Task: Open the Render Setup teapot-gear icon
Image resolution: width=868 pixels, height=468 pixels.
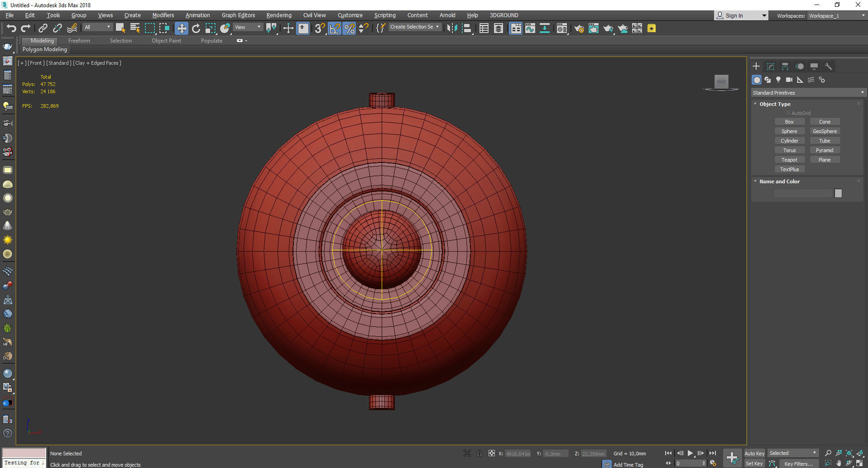Action: (x=579, y=29)
